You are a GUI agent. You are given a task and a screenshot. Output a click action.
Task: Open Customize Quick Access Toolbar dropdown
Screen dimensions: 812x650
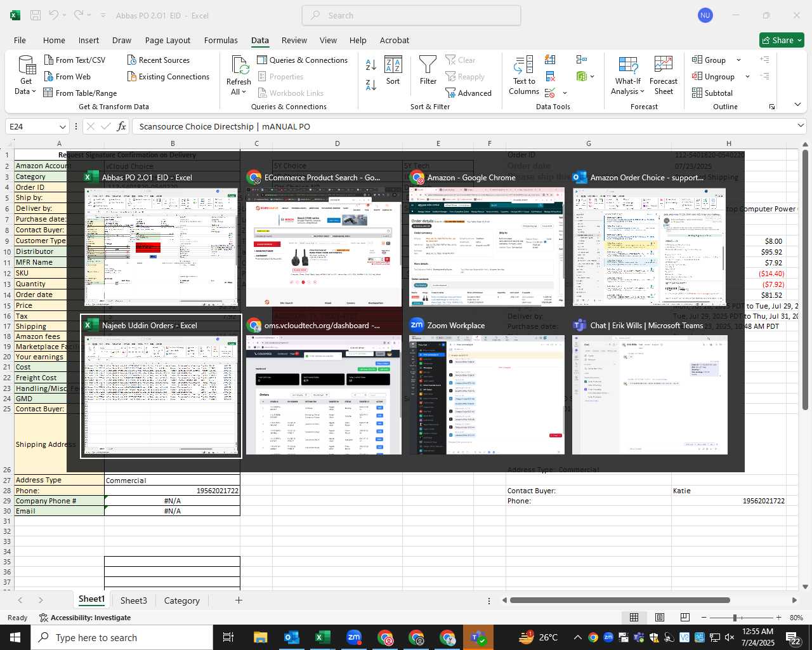103,15
